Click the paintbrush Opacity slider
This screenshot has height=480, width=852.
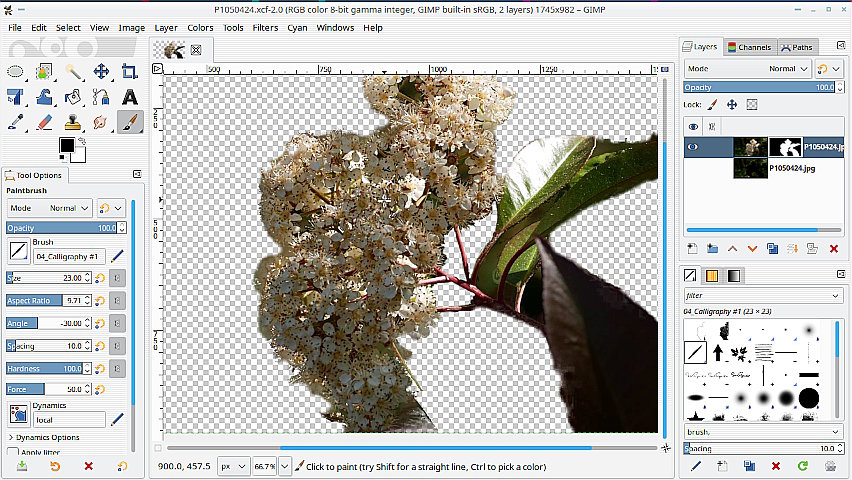(x=66, y=228)
